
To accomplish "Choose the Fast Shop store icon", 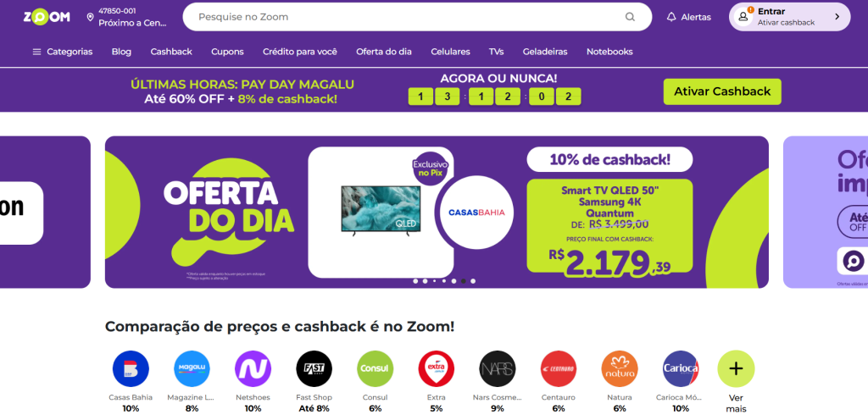I will [x=314, y=368].
